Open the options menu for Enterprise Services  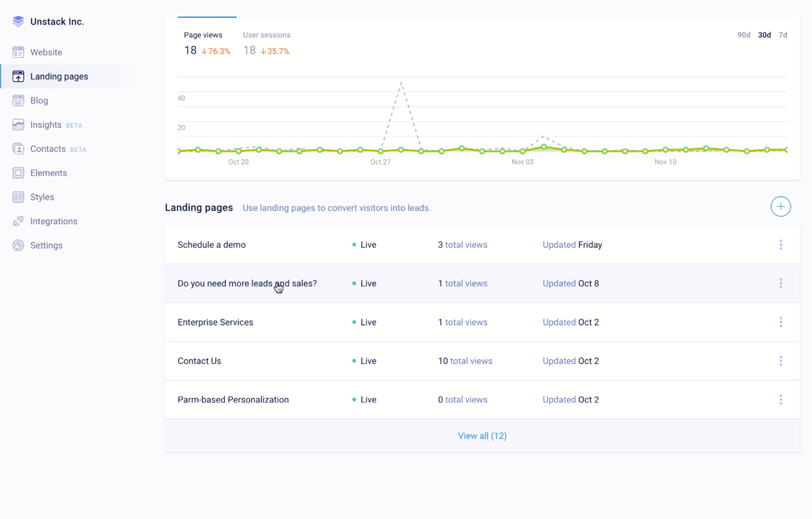781,322
